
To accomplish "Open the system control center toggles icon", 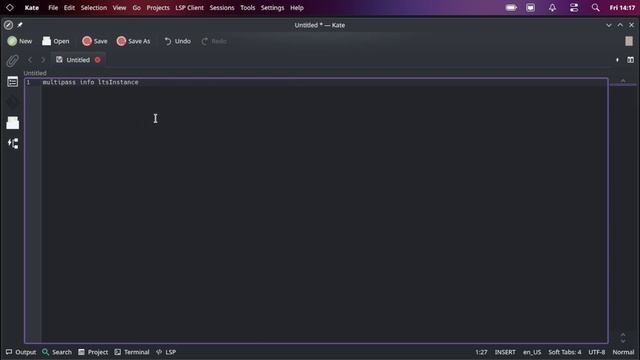I will (574, 8).
